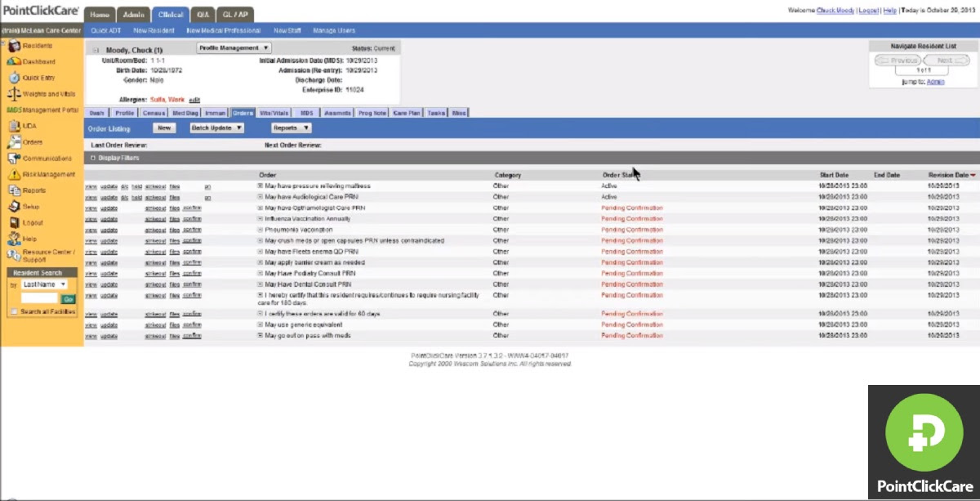This screenshot has width=980, height=501.
Task: Click the Communications sidebar icon
Action: point(13,158)
